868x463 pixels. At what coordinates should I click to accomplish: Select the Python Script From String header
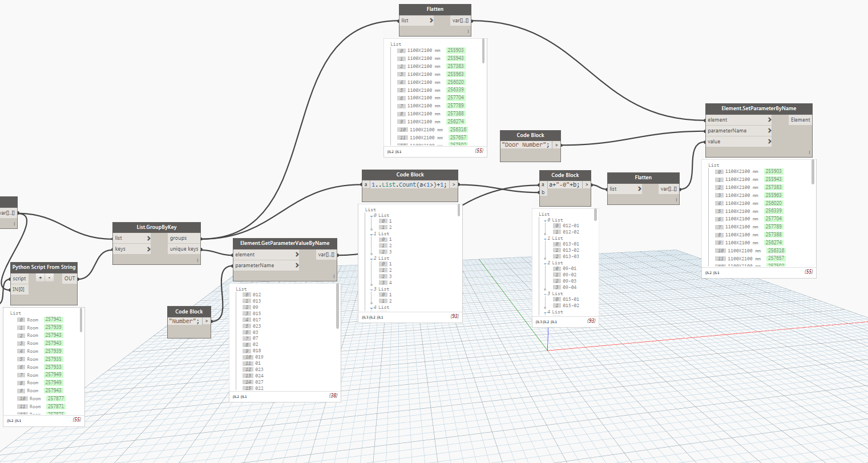click(x=44, y=267)
